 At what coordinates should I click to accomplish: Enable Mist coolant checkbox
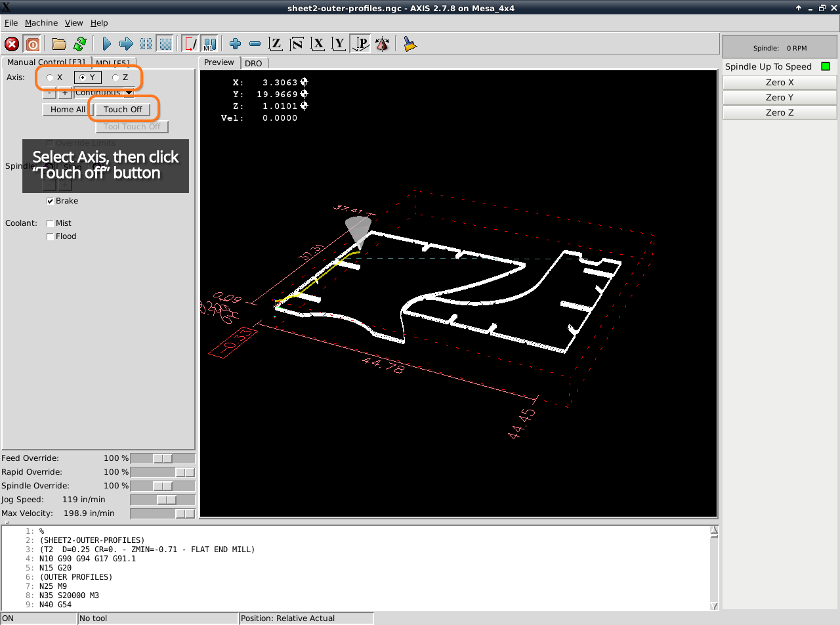[x=51, y=223]
